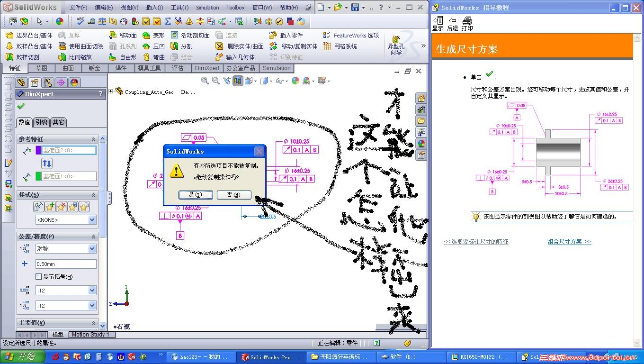The image size is (644, 364).
Task: Switch to the DimXpert CommandManager tab
Action: point(207,68)
